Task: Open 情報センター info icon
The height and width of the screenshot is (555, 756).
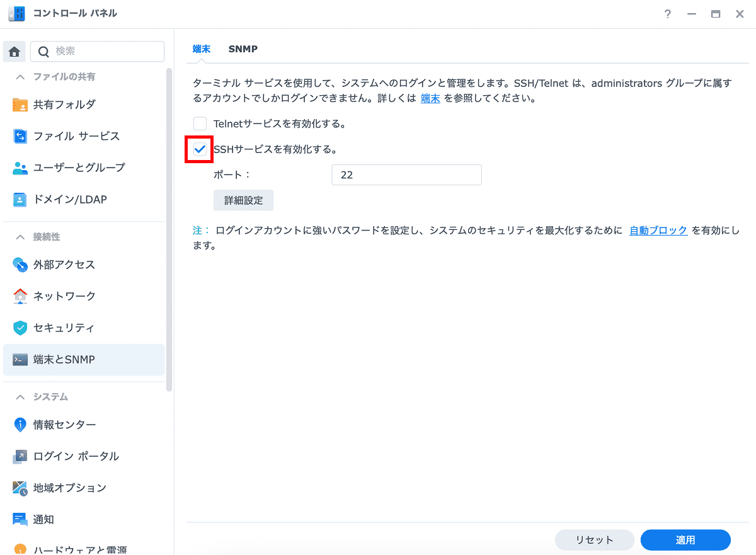Action: click(x=20, y=425)
